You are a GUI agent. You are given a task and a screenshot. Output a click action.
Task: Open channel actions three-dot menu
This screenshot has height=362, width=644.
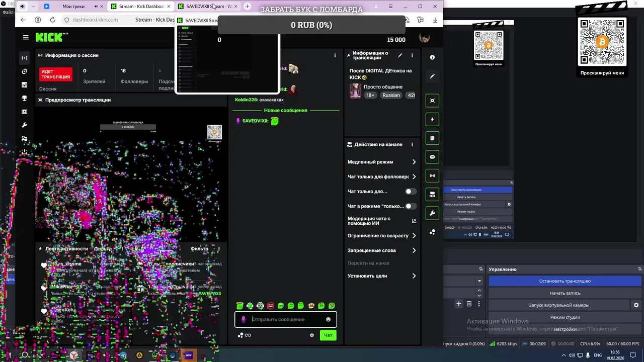tap(412, 144)
